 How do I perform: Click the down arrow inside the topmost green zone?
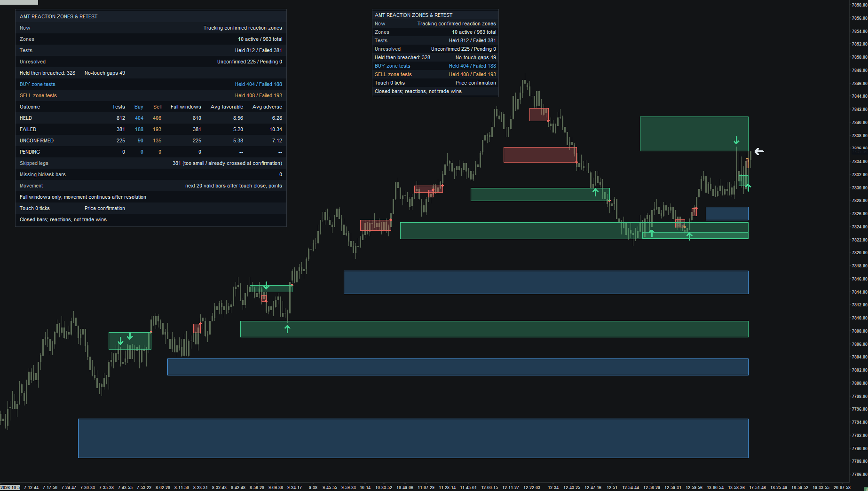736,140
